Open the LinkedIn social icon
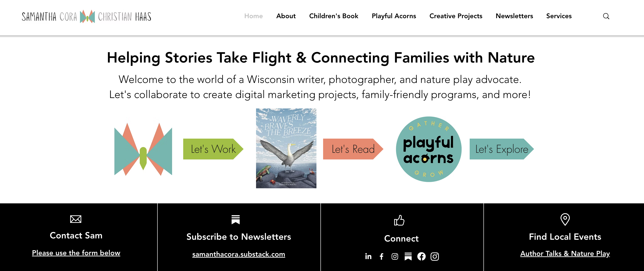The width and height of the screenshot is (644, 271). [x=368, y=256]
